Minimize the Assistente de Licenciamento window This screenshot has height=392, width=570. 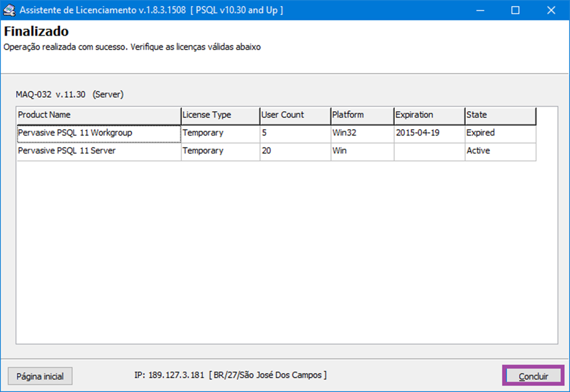pos(480,10)
